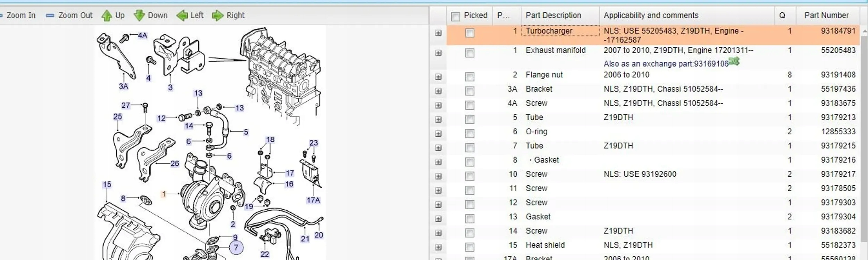The width and height of the screenshot is (868, 260).
Task: Select callout 17A on the diagram
Action: [313, 200]
